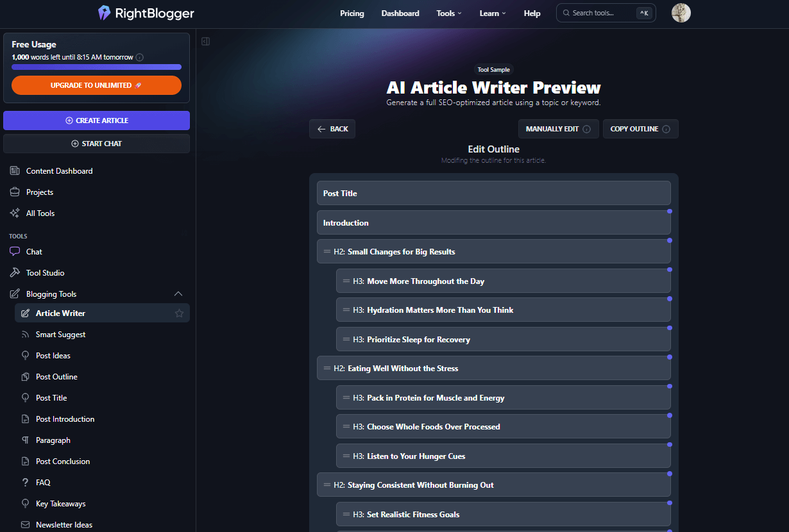The image size is (789, 532).
Task: Open the Pricing page
Action: 352,13
